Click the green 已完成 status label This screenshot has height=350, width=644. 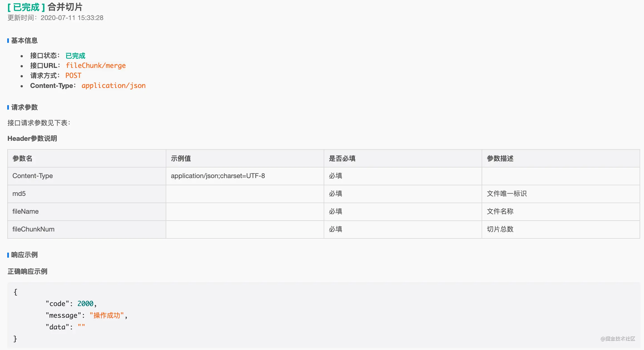pos(75,56)
